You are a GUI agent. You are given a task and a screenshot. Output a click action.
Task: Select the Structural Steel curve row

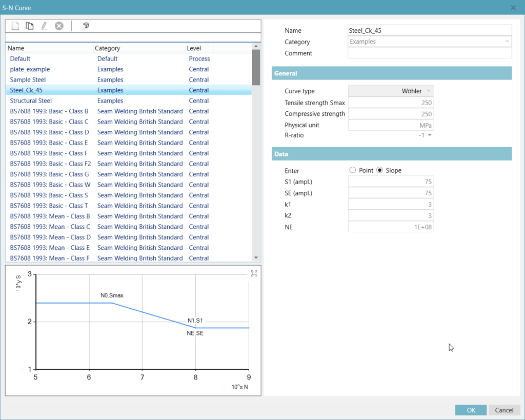31,101
